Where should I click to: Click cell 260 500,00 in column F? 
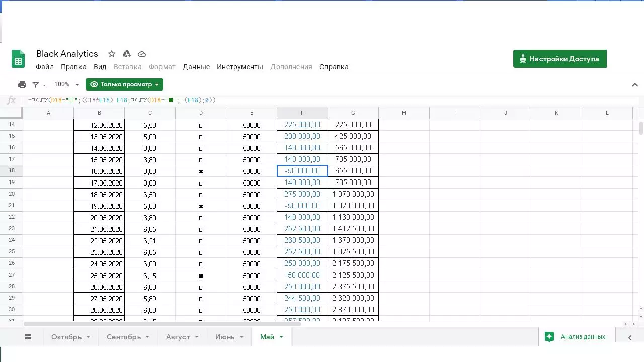click(302, 240)
